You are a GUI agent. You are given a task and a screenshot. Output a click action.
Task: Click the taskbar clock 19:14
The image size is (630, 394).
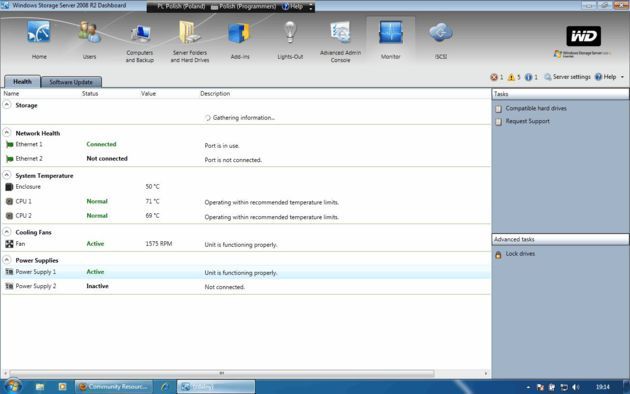(603, 387)
